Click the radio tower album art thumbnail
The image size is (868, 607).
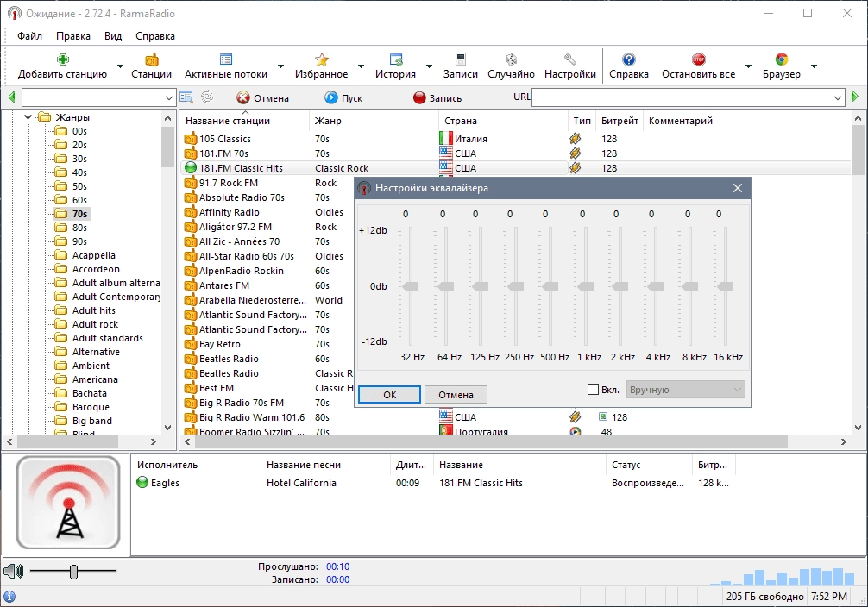pos(68,503)
